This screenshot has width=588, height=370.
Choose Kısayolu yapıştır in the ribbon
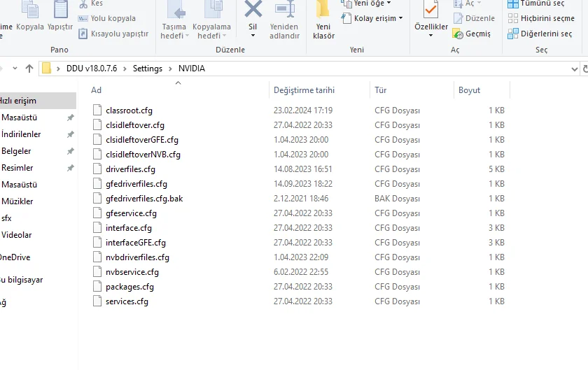[x=113, y=34]
